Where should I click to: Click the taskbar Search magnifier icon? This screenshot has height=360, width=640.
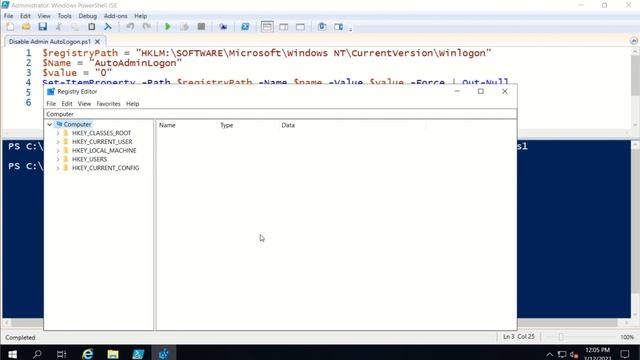click(x=37, y=353)
